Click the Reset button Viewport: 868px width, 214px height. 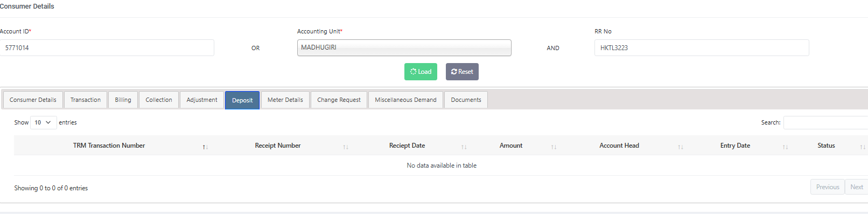(x=462, y=72)
